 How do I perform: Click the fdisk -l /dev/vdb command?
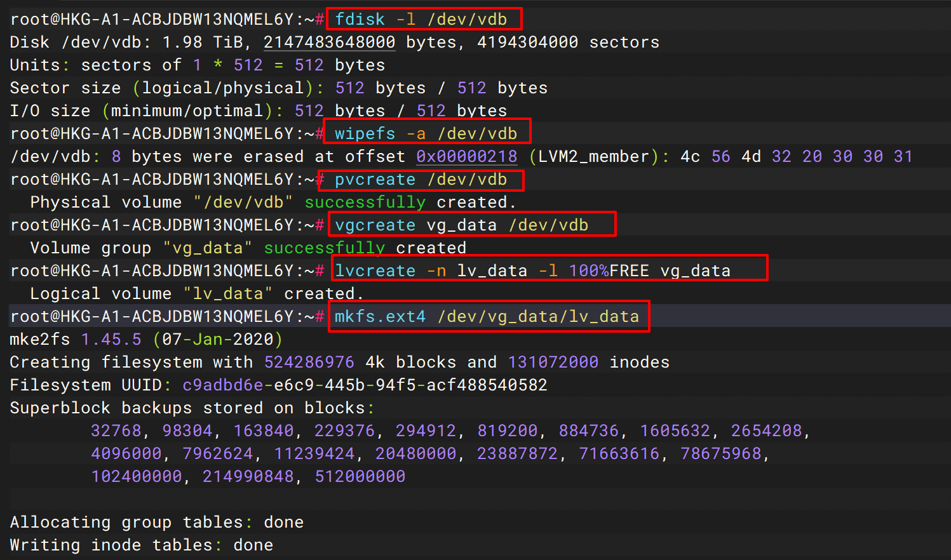(x=421, y=20)
